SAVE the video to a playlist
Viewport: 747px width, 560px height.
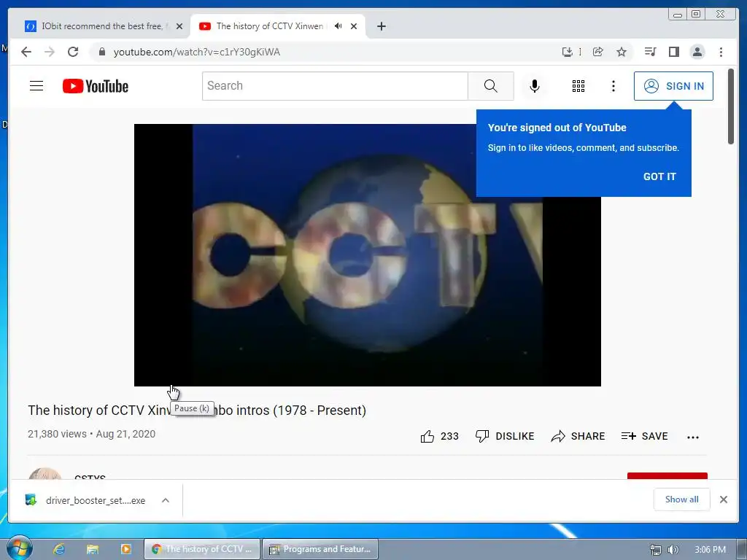click(645, 436)
